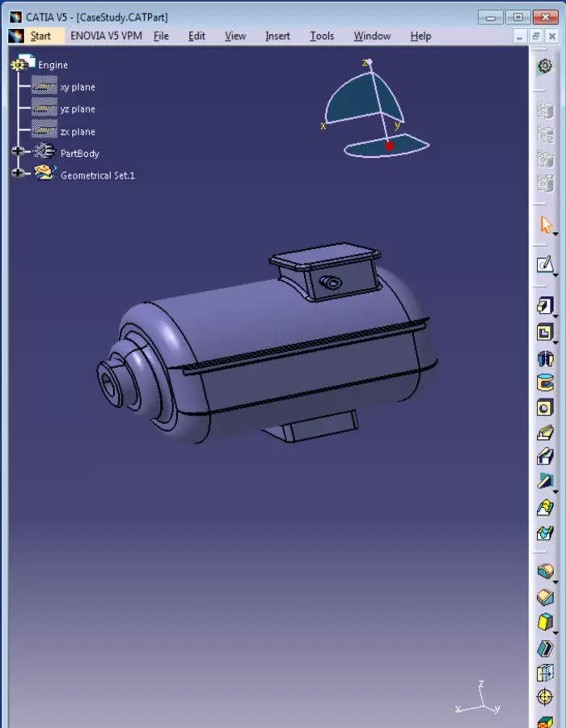This screenshot has height=728, width=566.
Task: Open the Edge Fillet flyout arrow
Action: coord(555,581)
